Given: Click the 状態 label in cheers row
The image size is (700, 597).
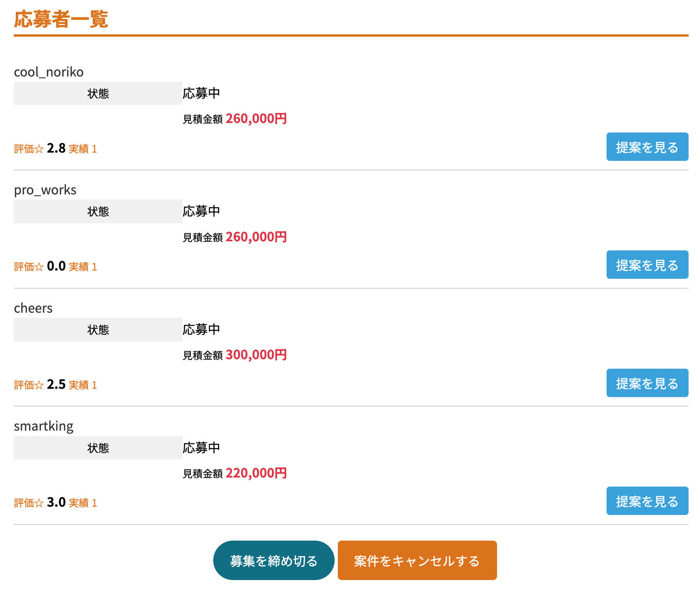Looking at the screenshot, I should [98, 330].
